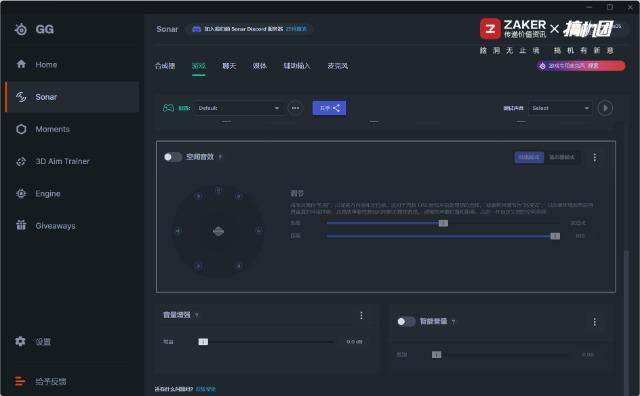Click the 智能音量 level slider handle
Screen dimensions: 640x396
coord(436,354)
